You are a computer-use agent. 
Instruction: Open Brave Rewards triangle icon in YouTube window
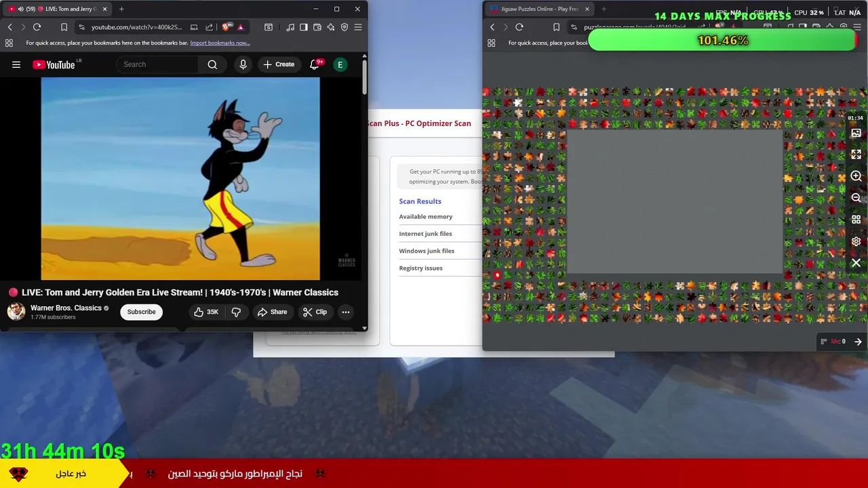click(240, 27)
